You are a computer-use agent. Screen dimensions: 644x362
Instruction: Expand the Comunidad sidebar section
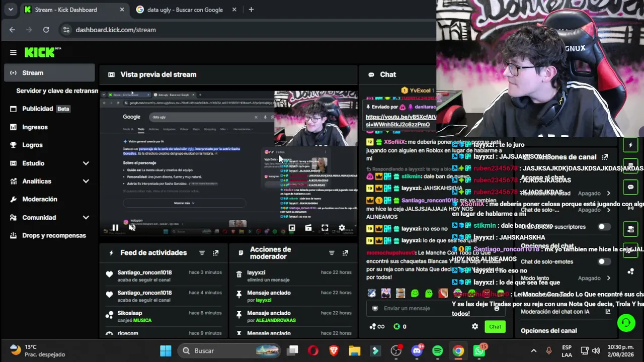point(86,218)
